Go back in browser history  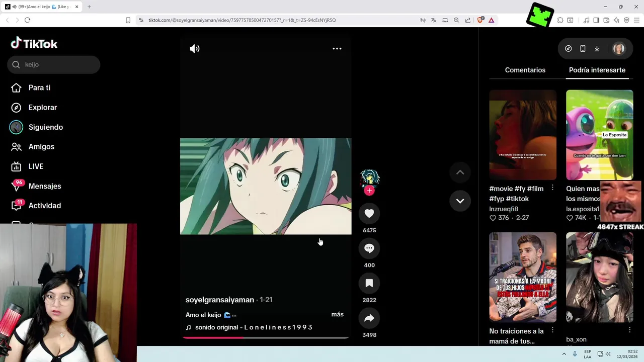(x=7, y=20)
